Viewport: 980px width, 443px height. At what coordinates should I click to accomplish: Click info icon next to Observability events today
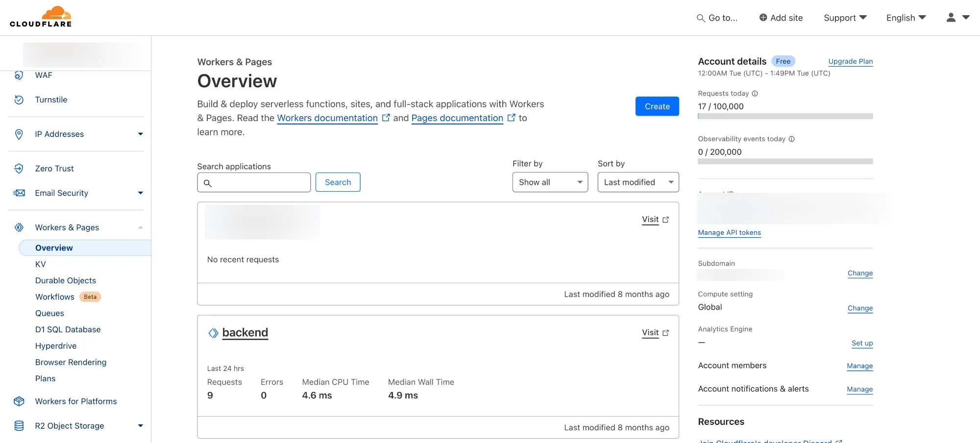pos(791,139)
